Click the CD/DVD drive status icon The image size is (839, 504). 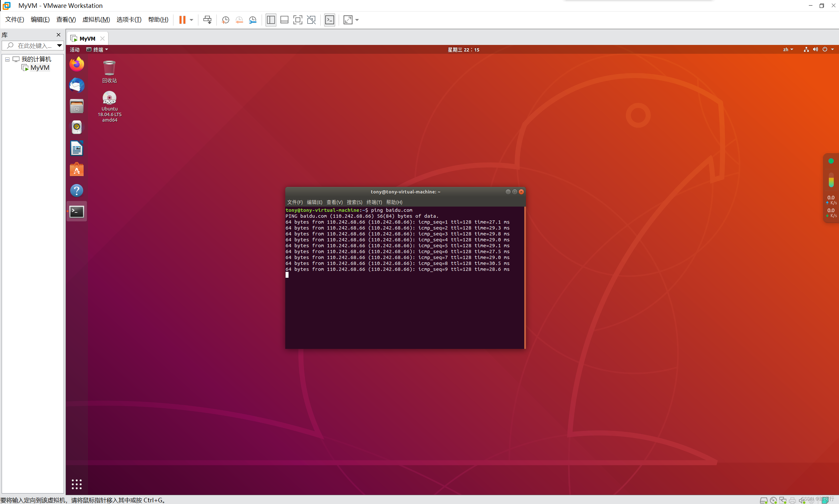click(x=773, y=500)
